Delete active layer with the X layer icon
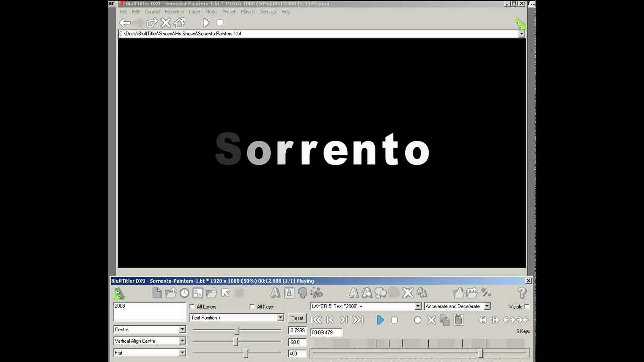Image resolution: width=644 pixels, height=362 pixels. point(408,293)
